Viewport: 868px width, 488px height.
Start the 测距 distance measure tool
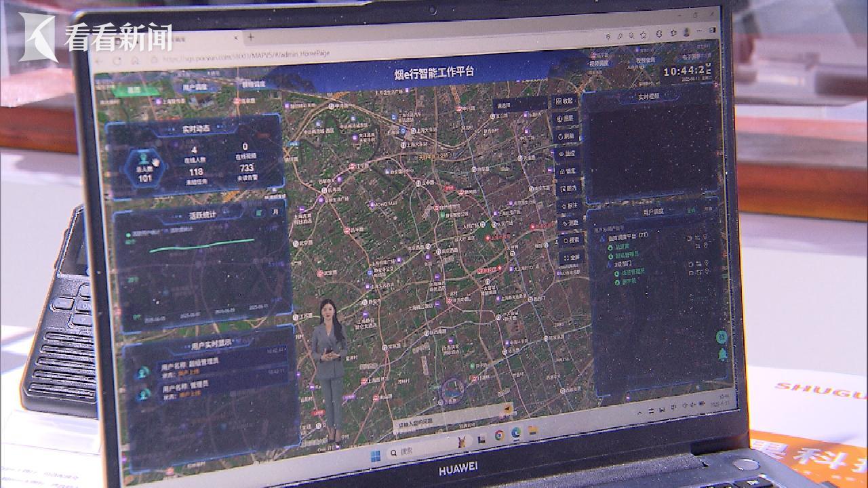[570, 222]
